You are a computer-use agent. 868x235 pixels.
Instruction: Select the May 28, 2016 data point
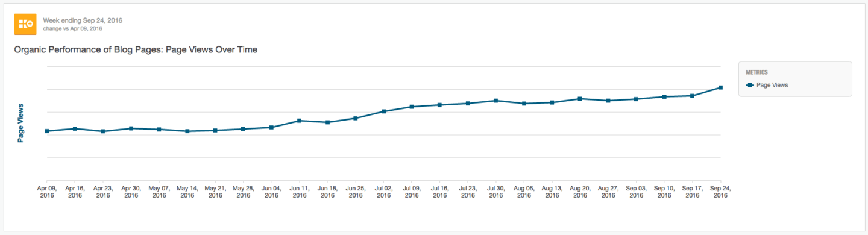244,129
